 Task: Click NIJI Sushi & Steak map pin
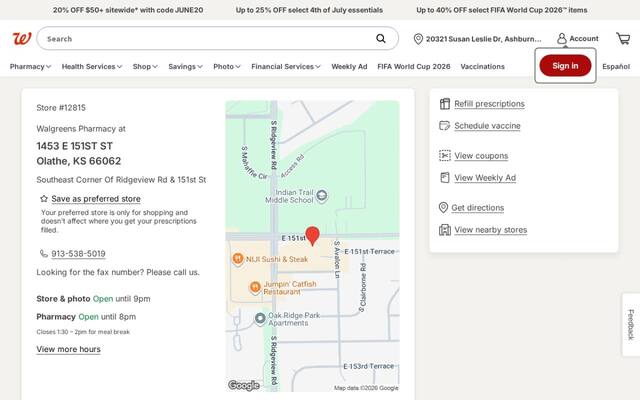(238, 259)
